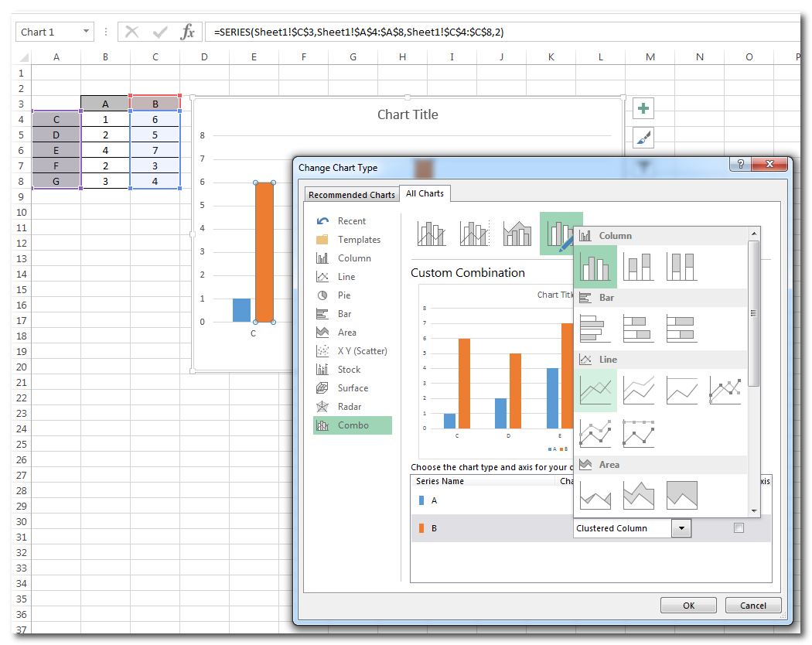Select Pie in the chart category list

[x=344, y=295]
